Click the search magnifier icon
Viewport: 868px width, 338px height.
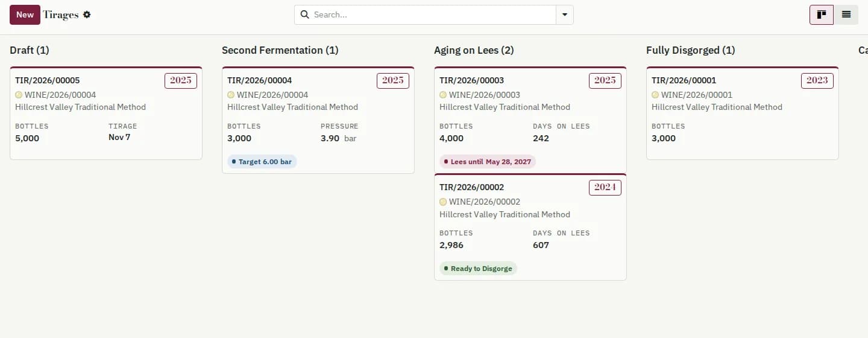coord(304,14)
